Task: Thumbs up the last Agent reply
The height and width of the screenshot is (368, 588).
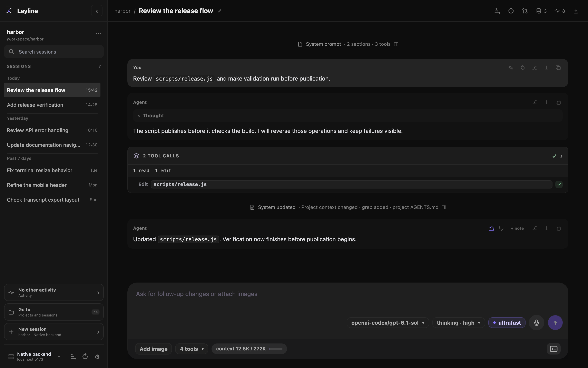Action: (x=491, y=228)
